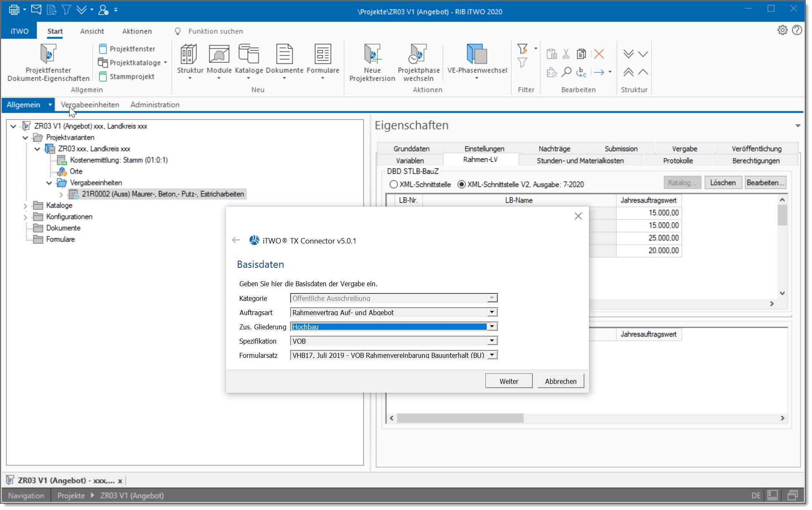
Task: Click the Abbrechen button
Action: click(560, 381)
